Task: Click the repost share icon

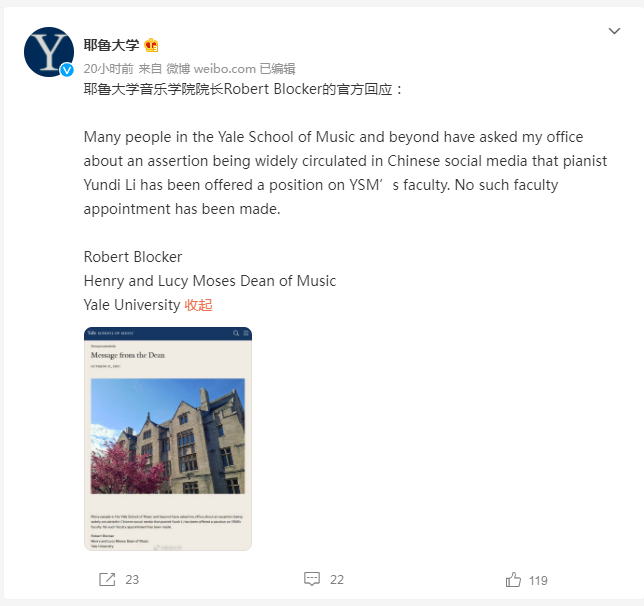Action: (107, 579)
